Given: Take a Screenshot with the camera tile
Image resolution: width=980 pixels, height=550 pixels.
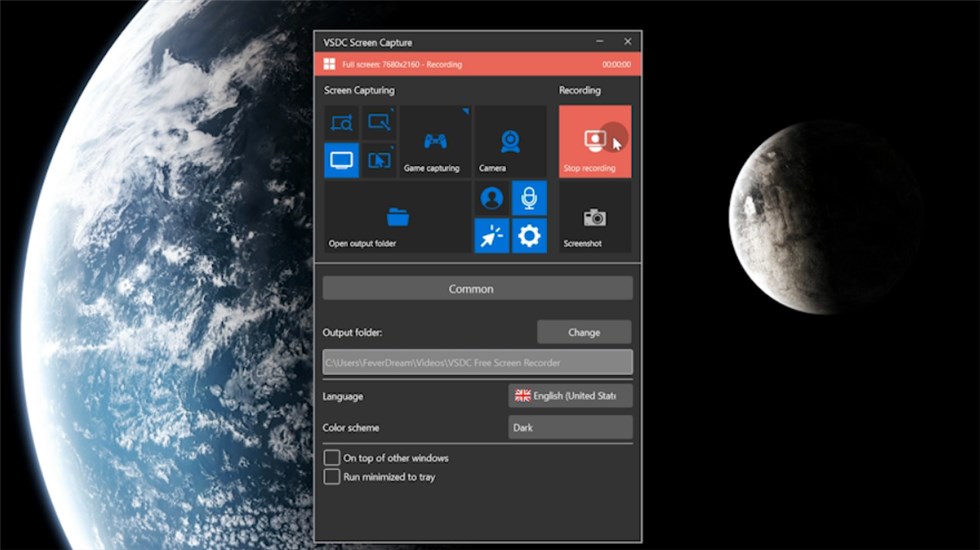Looking at the screenshot, I should 595,217.
